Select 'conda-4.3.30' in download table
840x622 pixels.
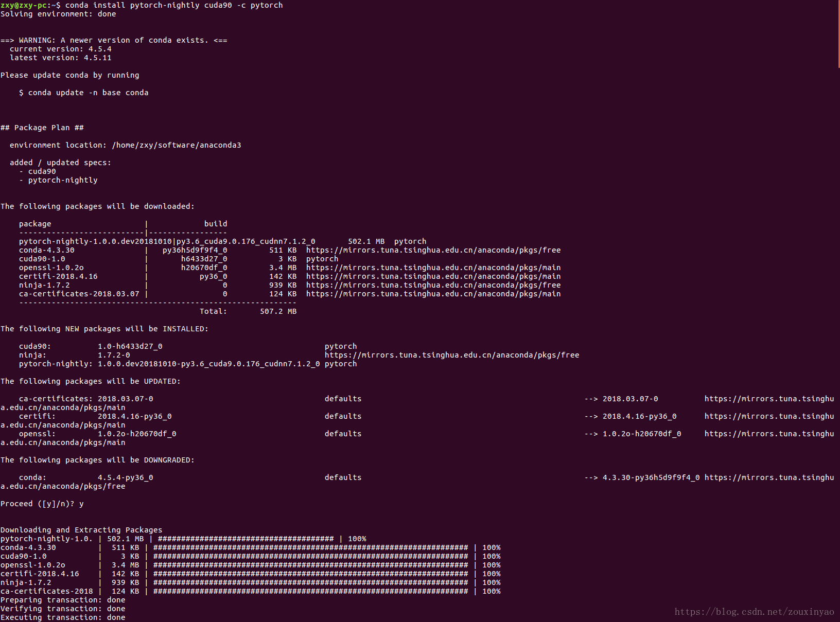coord(47,250)
